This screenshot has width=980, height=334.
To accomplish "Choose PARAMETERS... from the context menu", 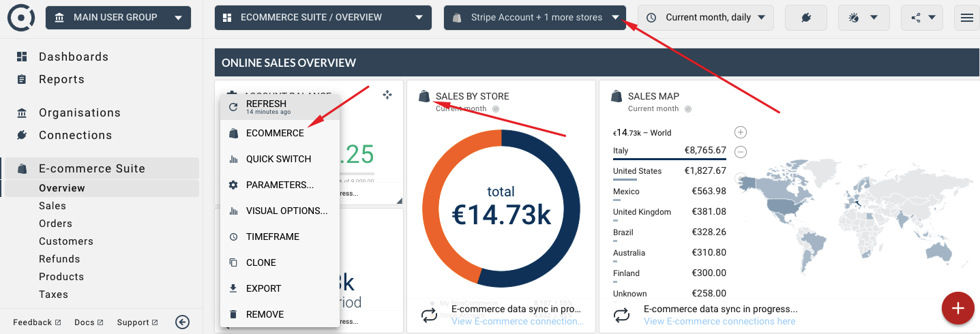I will [x=280, y=185].
